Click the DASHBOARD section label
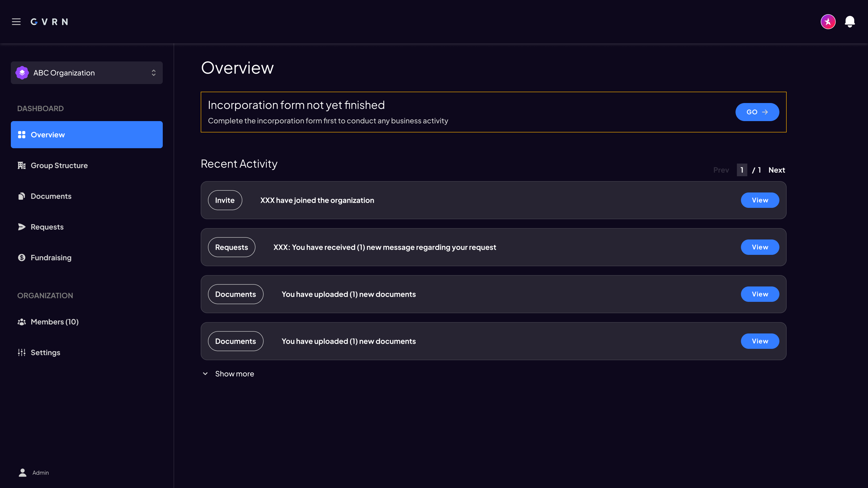 40,108
